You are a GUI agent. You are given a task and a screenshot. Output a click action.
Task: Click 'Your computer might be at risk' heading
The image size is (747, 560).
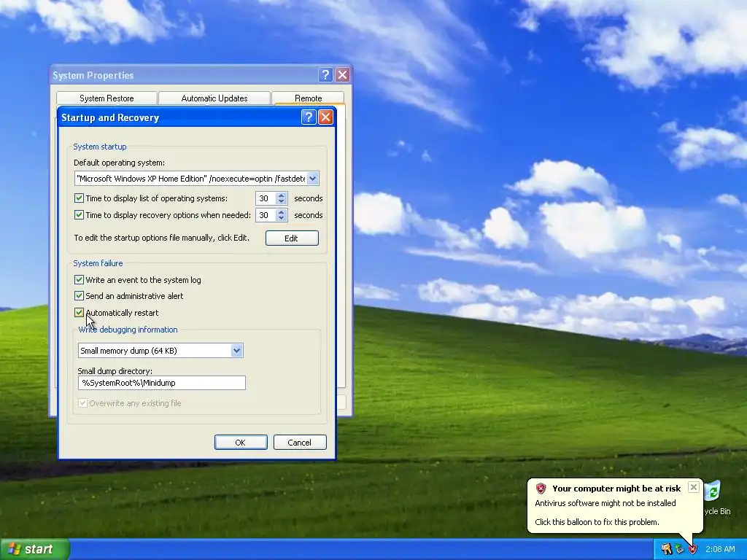click(616, 488)
